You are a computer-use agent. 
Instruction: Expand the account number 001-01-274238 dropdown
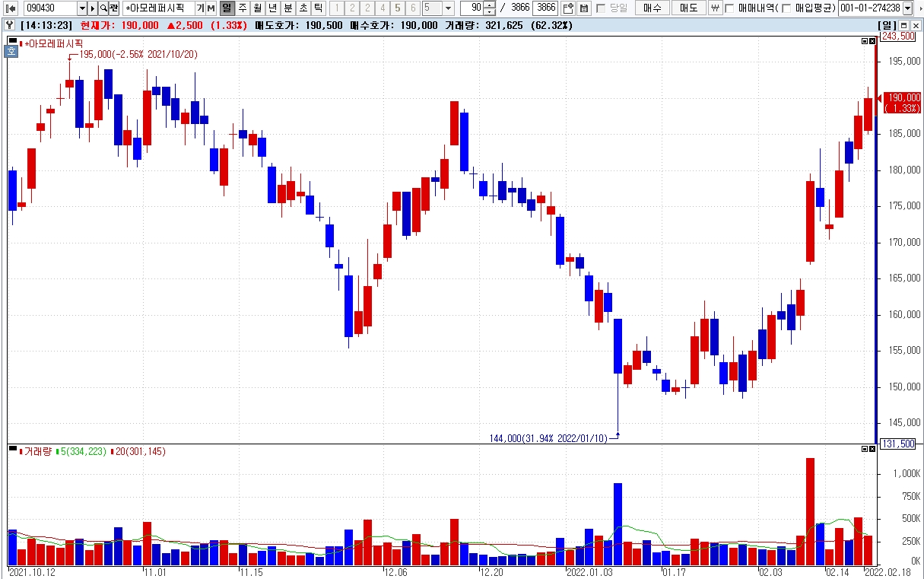pyautogui.click(x=907, y=8)
